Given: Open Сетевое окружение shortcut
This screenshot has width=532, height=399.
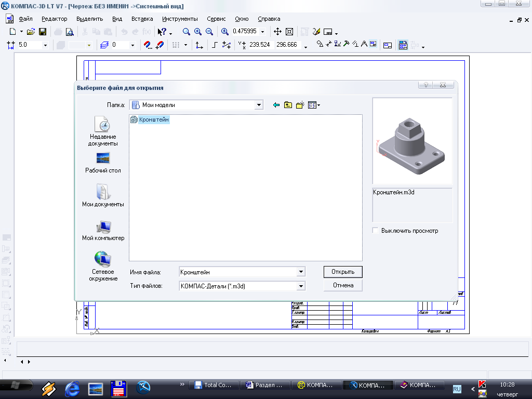Looking at the screenshot, I should 103,267.
